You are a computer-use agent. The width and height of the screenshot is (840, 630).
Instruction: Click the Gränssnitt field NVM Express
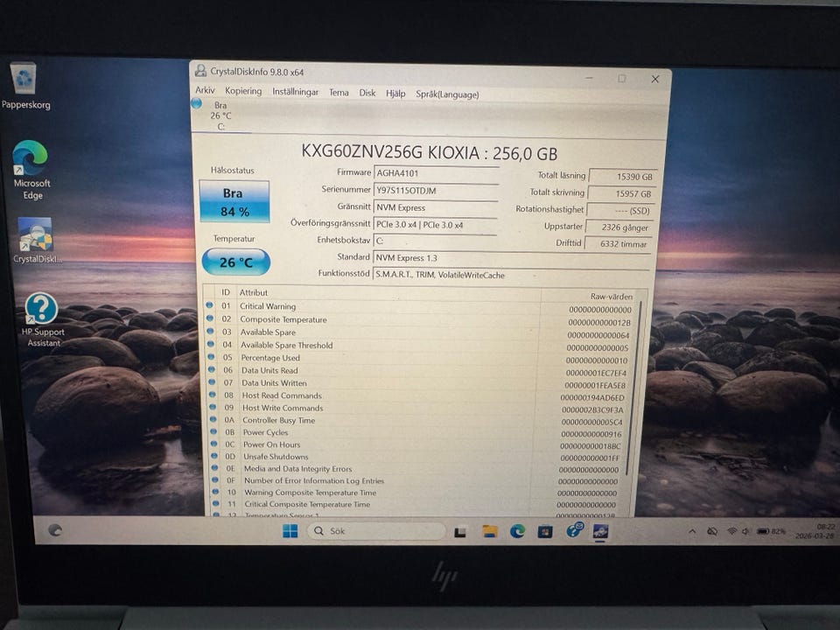coord(436,207)
